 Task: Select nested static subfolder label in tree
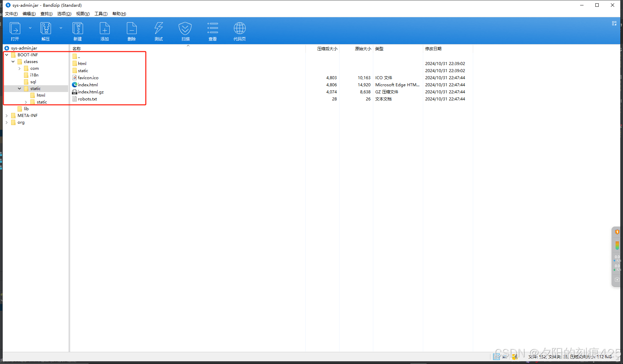tap(42, 102)
